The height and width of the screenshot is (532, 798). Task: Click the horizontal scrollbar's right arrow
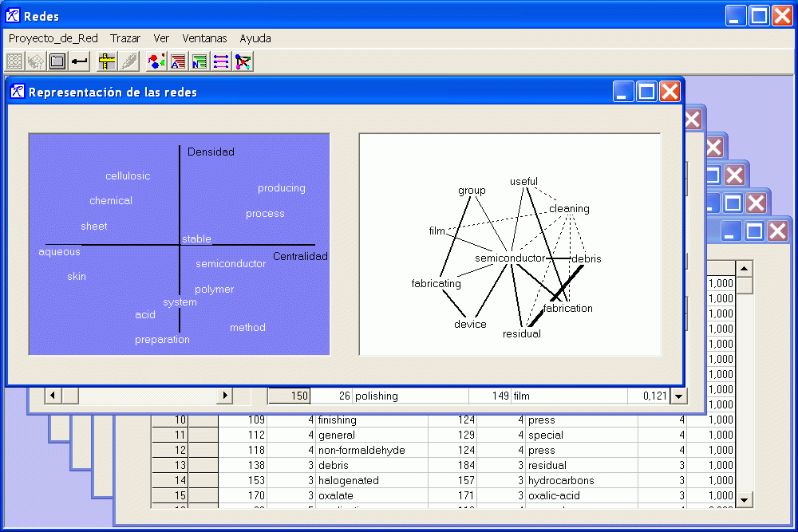click(x=224, y=396)
